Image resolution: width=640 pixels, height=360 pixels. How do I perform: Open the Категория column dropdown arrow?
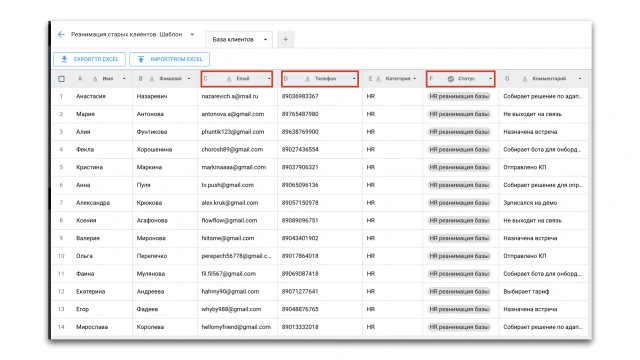tap(415, 79)
